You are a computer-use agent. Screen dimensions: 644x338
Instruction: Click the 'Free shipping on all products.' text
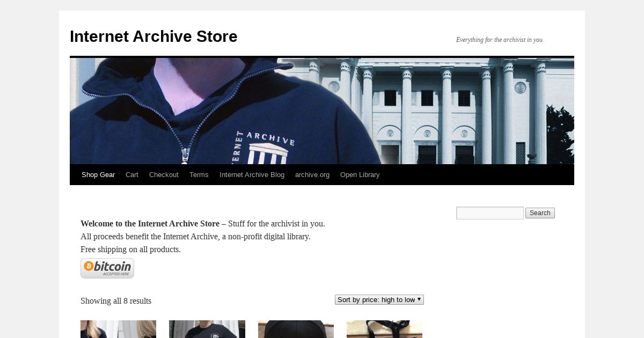click(130, 249)
